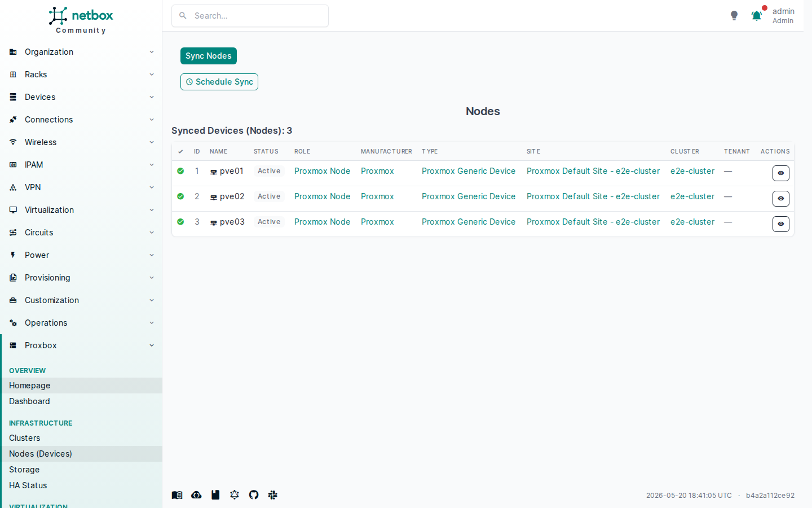
Task: Click the green status check for pve03
Action: click(x=180, y=222)
